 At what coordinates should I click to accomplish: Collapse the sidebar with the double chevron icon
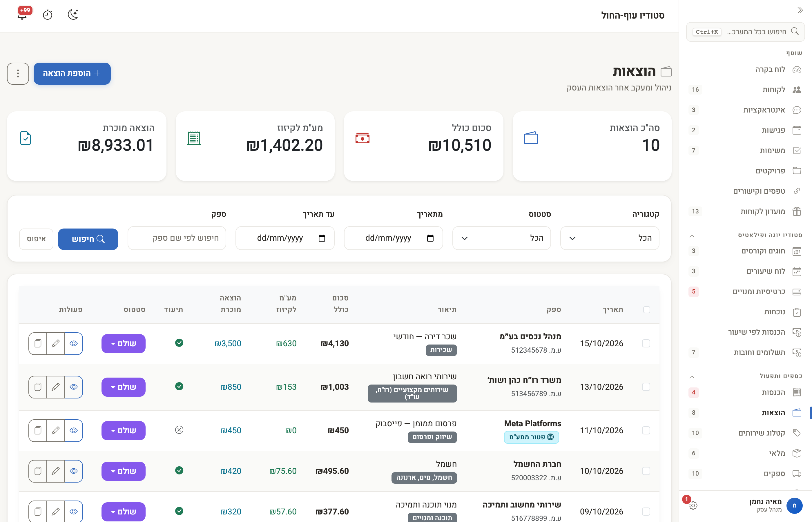pos(800,10)
